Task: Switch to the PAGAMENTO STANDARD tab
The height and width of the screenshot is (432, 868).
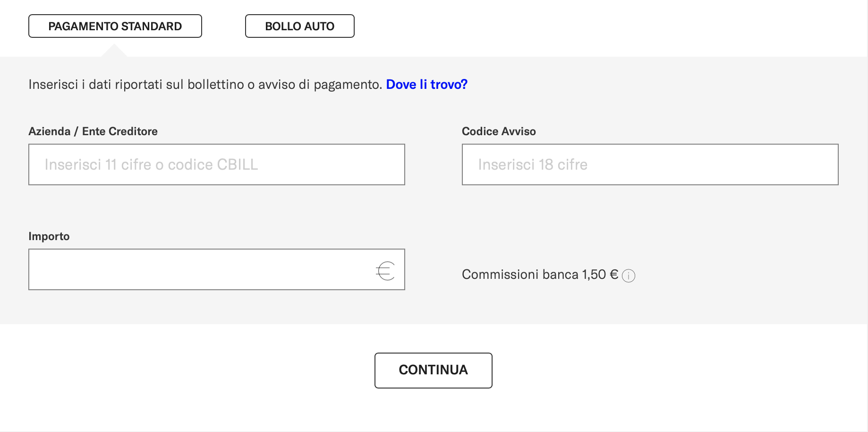Action: click(x=115, y=26)
